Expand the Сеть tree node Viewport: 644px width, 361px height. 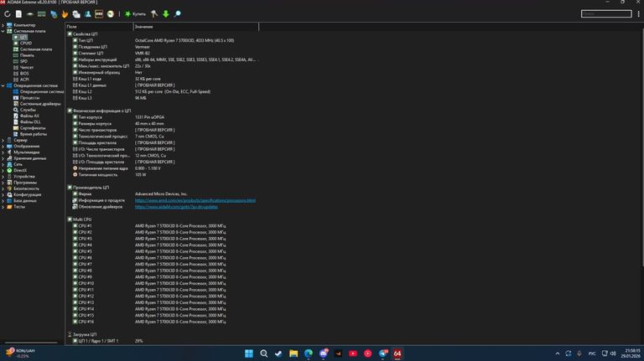(x=3, y=164)
